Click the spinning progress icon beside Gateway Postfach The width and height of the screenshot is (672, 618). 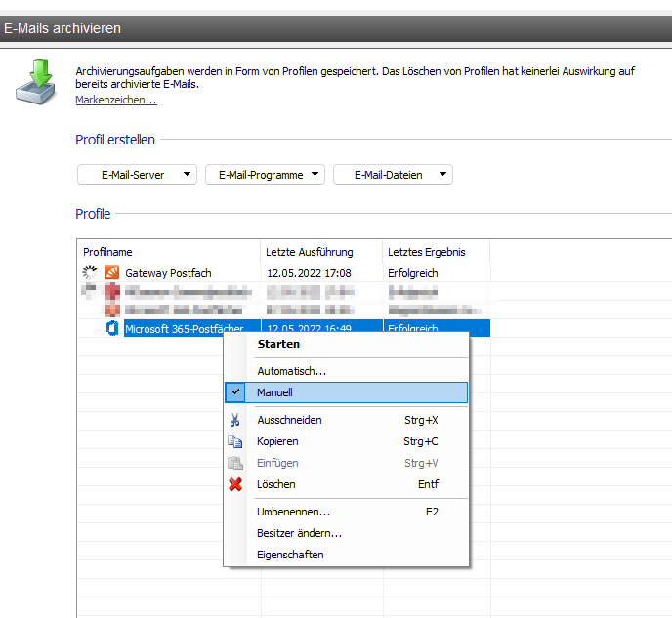(91, 273)
